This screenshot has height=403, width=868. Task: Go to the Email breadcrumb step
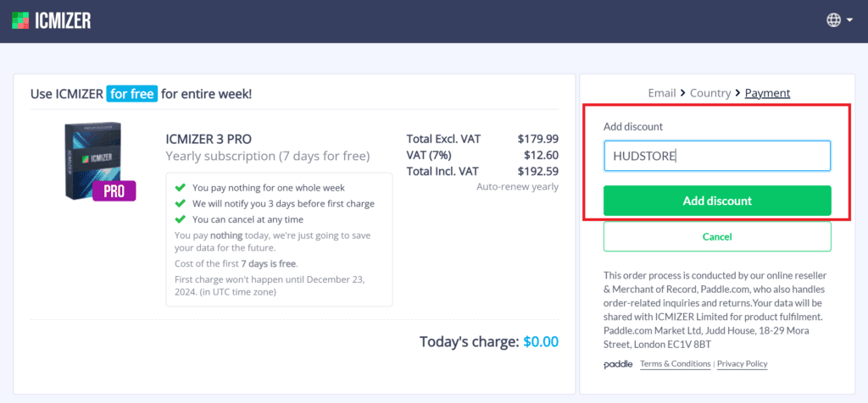click(662, 93)
